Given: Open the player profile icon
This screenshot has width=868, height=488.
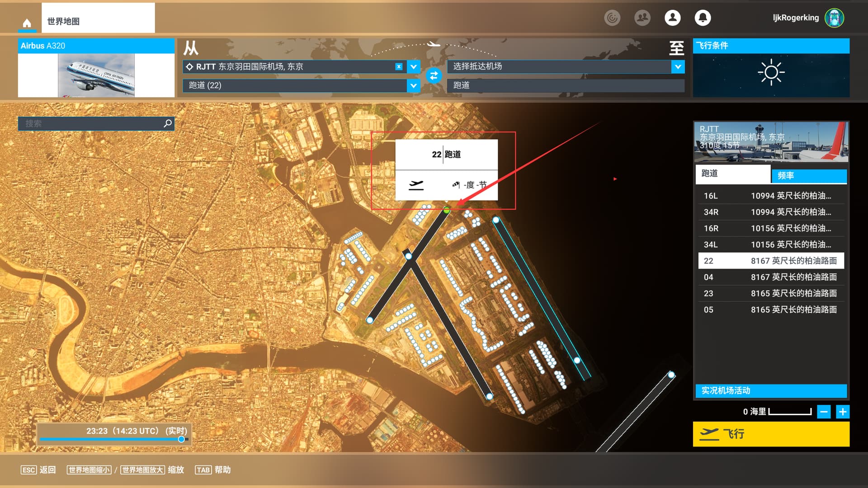Looking at the screenshot, I should point(672,18).
